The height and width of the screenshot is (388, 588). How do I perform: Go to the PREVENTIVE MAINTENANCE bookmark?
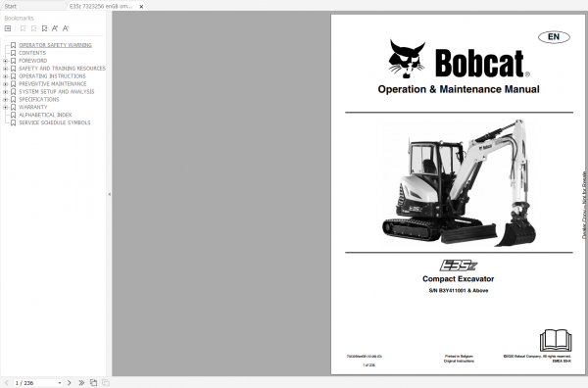pyautogui.click(x=53, y=84)
